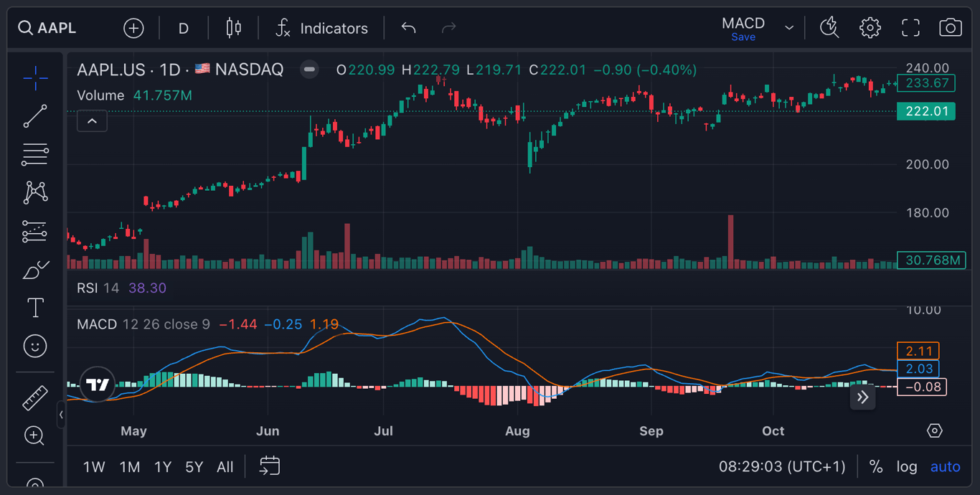980x495 pixels.
Task: Open the MACD layout dropdown
Action: click(789, 28)
